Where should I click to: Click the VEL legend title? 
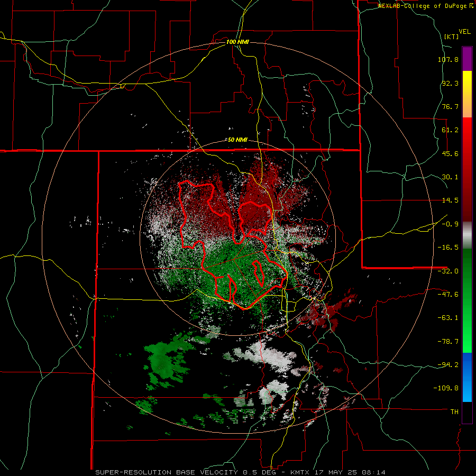coord(464,32)
